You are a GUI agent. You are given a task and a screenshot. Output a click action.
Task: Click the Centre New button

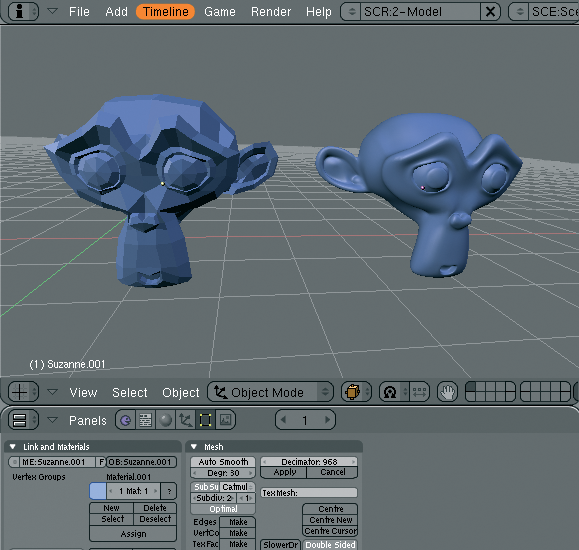pos(330,520)
